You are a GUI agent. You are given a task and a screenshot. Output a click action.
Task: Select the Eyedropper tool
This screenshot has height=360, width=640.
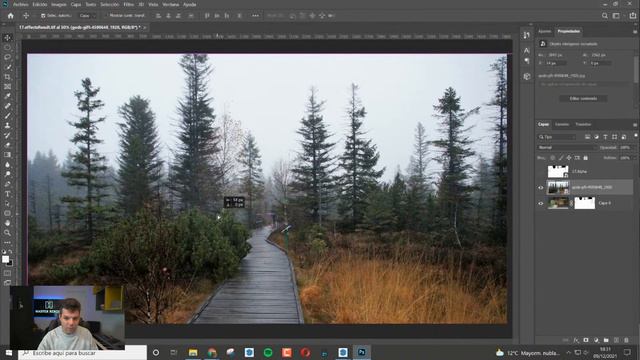click(x=7, y=96)
